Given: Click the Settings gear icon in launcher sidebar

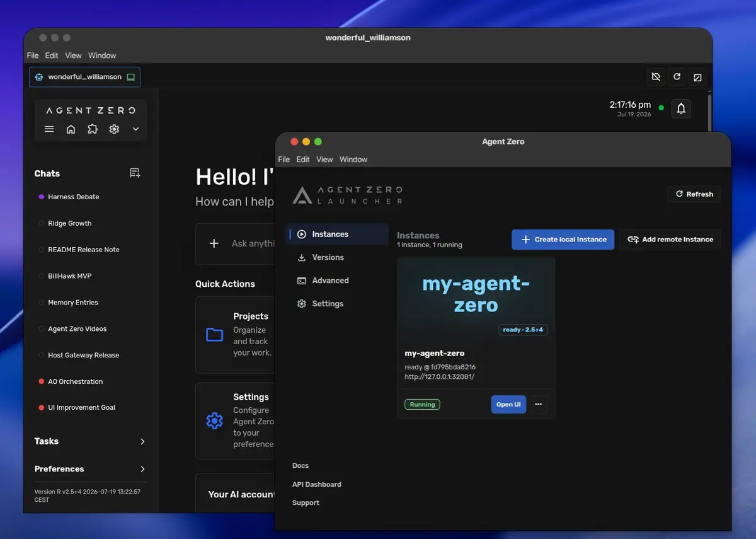Looking at the screenshot, I should (x=302, y=304).
